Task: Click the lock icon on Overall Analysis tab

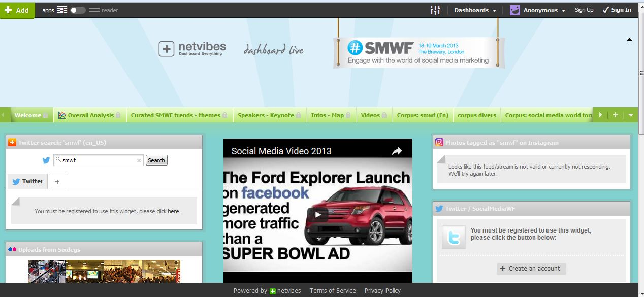Action: click(118, 115)
